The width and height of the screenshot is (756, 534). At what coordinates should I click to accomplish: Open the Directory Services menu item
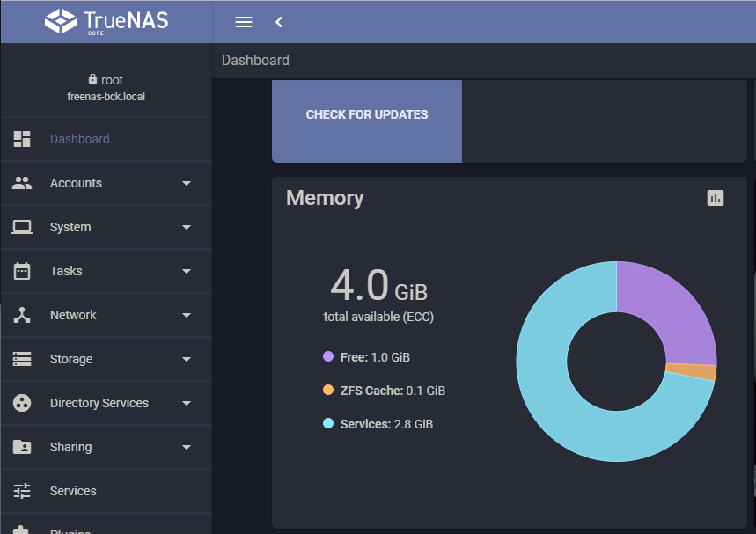pyautogui.click(x=106, y=403)
